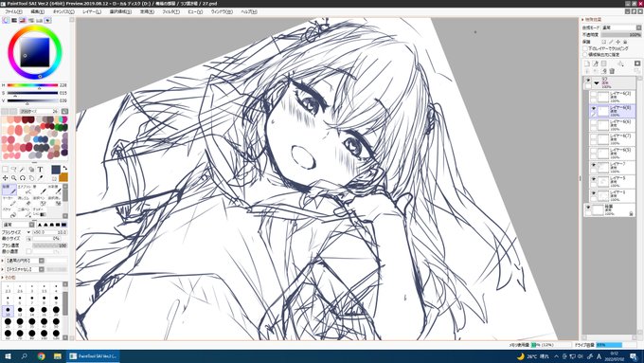This screenshot has width=644, height=363.
Task: Select the Pencil (鉛筆) brush tool
Action: 9,190
